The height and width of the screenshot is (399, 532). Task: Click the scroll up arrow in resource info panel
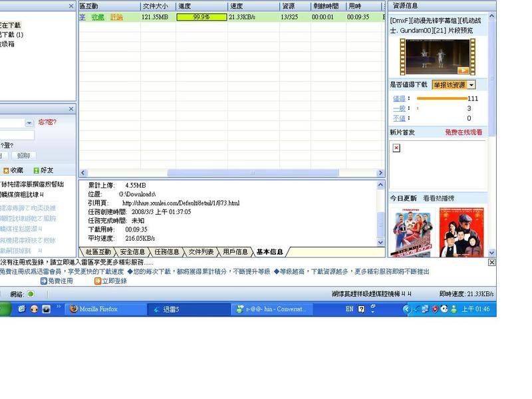pyautogui.click(x=491, y=15)
